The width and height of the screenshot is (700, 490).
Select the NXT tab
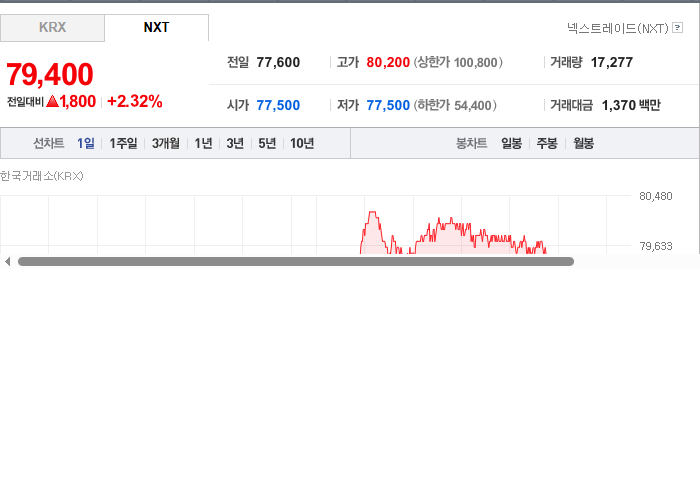[x=156, y=28]
